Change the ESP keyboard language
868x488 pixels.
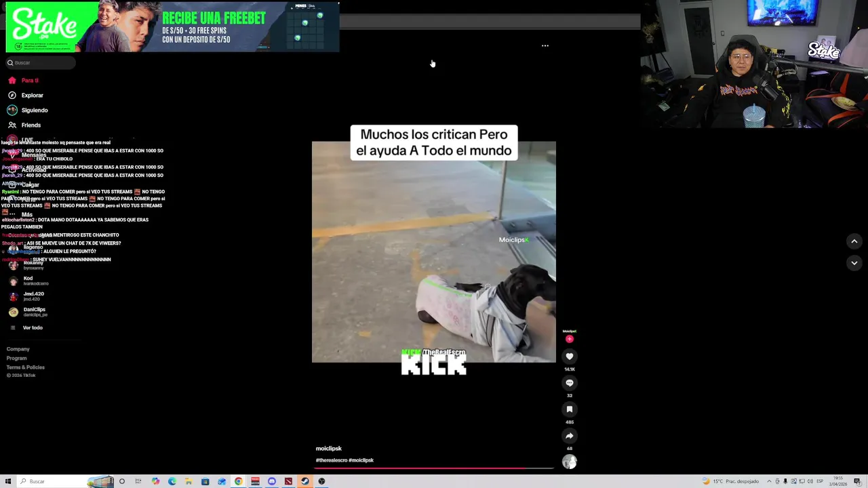click(820, 481)
